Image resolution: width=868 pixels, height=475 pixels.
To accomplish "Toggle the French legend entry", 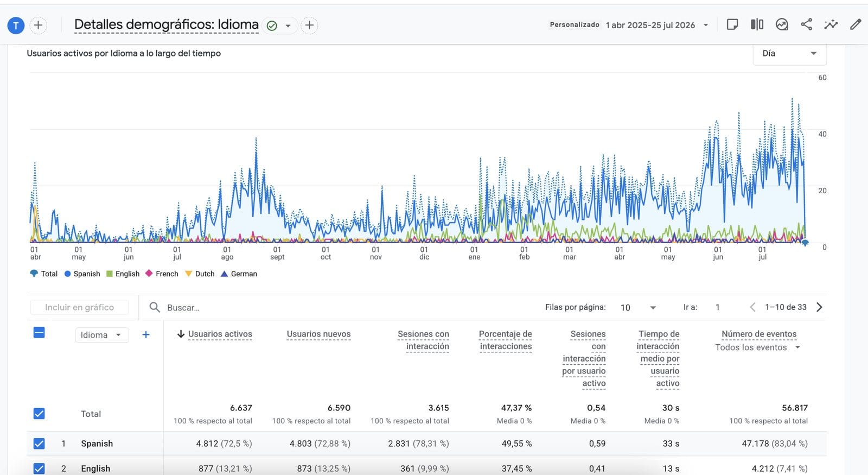I will click(162, 274).
